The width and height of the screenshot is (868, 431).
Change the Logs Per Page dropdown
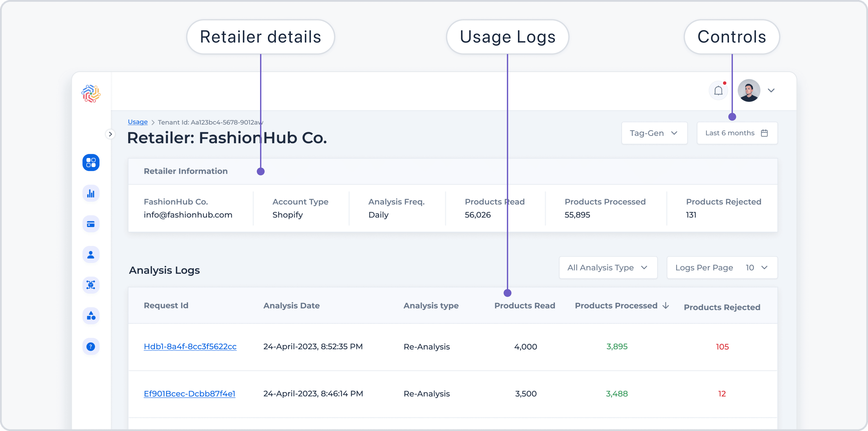point(722,268)
